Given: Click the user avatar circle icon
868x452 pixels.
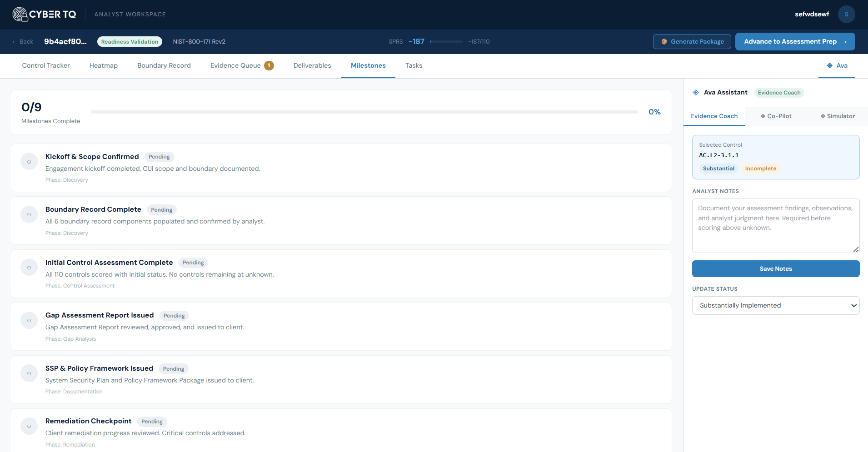Looking at the screenshot, I should pos(846,15).
